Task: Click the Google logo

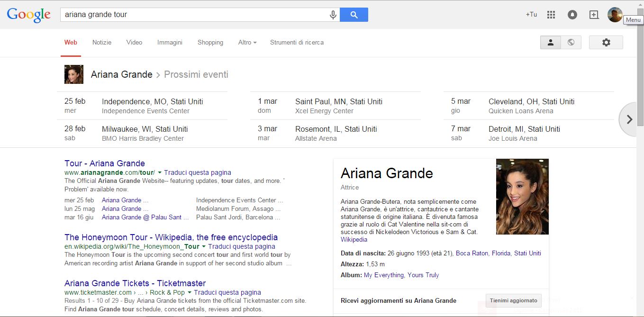Action: coord(29,15)
